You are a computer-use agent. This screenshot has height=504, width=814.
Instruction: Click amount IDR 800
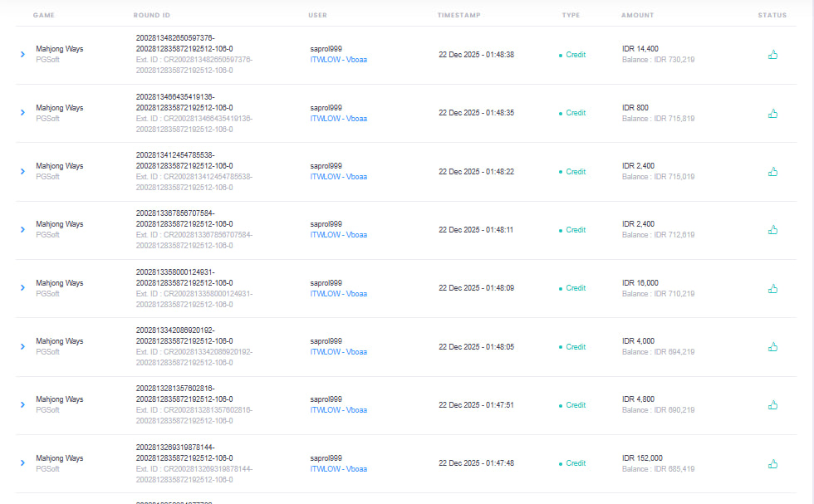pyautogui.click(x=635, y=107)
